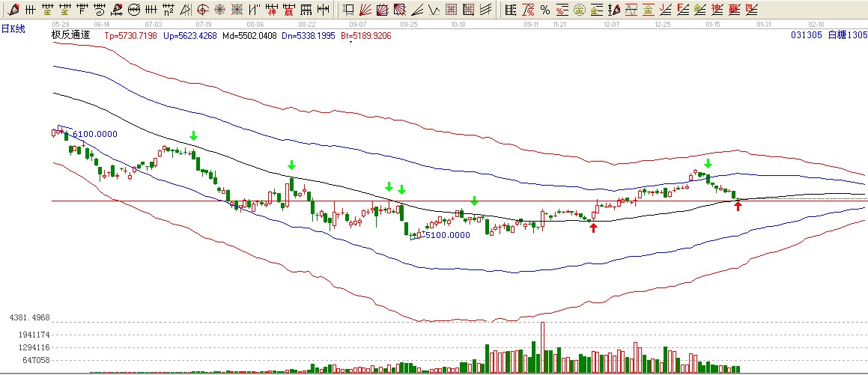Select the red fan lines tool

click(366, 10)
